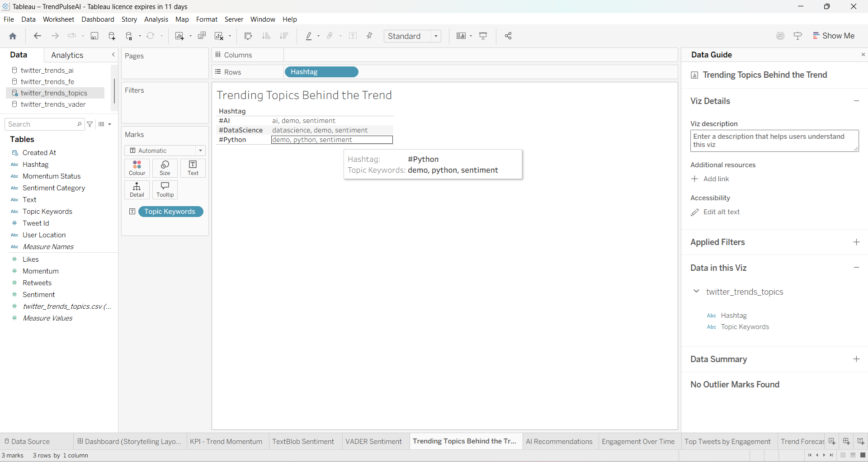Focus the Search fields input

(44, 124)
